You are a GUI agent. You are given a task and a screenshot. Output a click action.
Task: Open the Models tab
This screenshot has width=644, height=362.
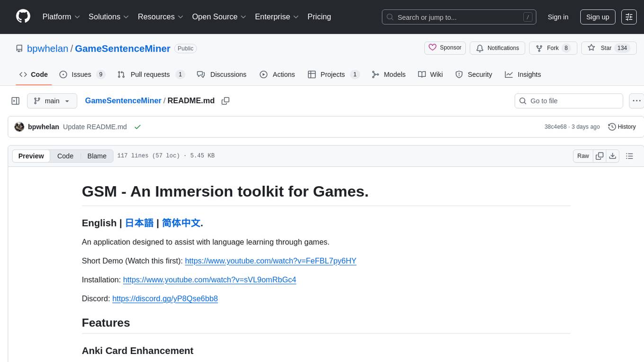click(389, 74)
